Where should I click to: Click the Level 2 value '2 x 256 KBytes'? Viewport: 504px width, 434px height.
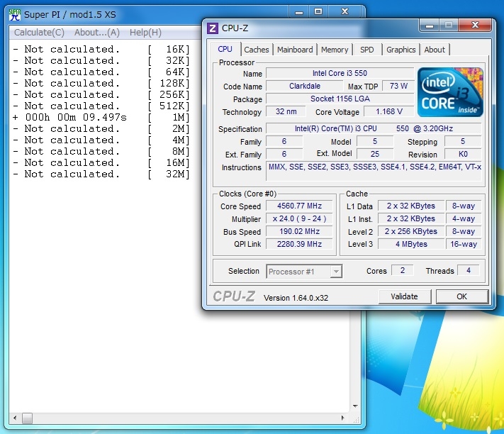pyautogui.click(x=411, y=231)
